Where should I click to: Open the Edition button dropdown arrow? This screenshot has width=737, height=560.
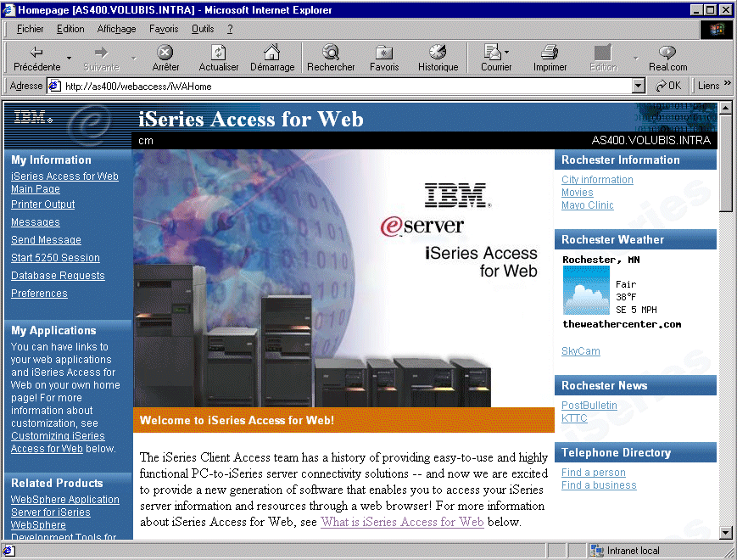(x=636, y=59)
